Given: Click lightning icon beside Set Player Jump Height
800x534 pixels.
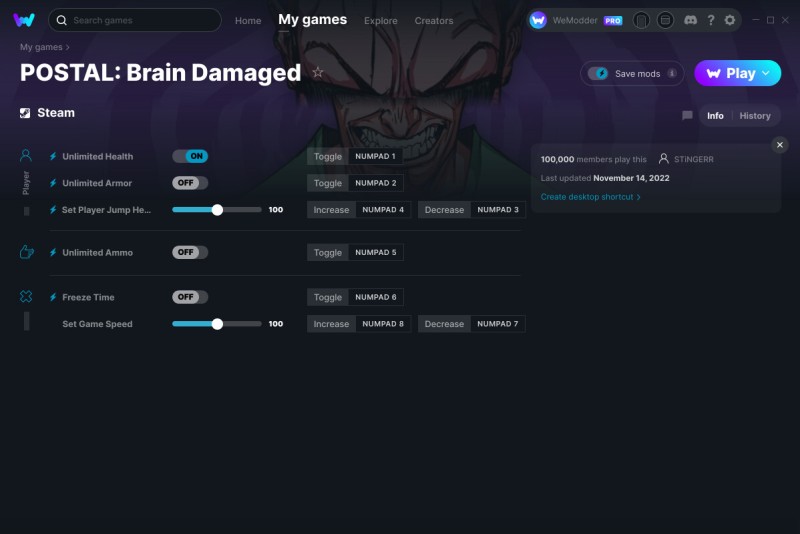Looking at the screenshot, I should click(x=53, y=210).
